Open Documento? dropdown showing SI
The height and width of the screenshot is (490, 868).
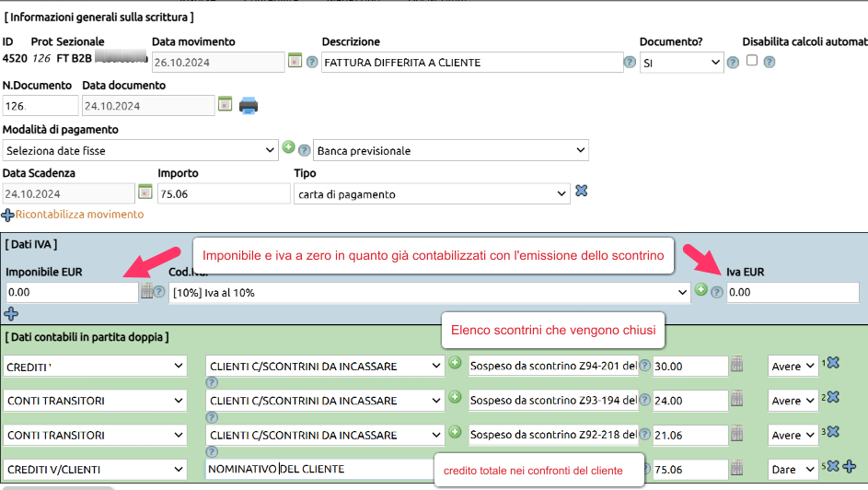click(681, 63)
